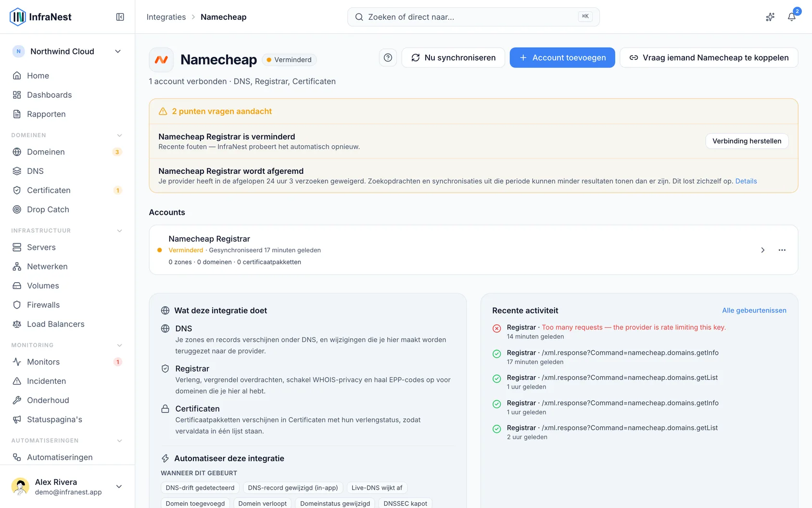This screenshot has width=812, height=508.
Task: Open more options for Namecheap Registrar account
Action: pos(782,250)
